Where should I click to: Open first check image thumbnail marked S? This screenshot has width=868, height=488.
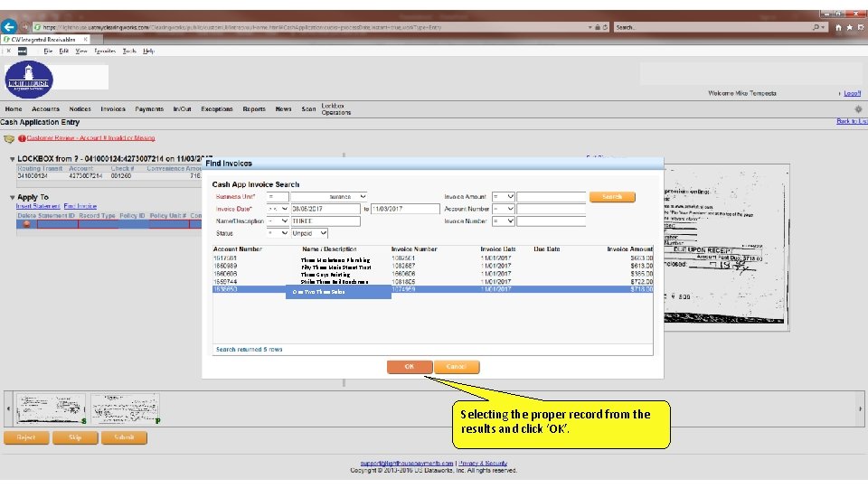[x=51, y=408]
